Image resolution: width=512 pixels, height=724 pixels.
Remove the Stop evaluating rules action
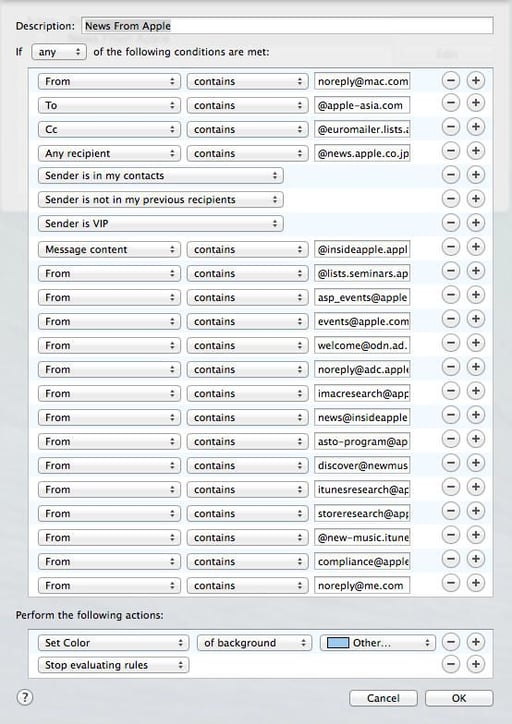point(451,664)
